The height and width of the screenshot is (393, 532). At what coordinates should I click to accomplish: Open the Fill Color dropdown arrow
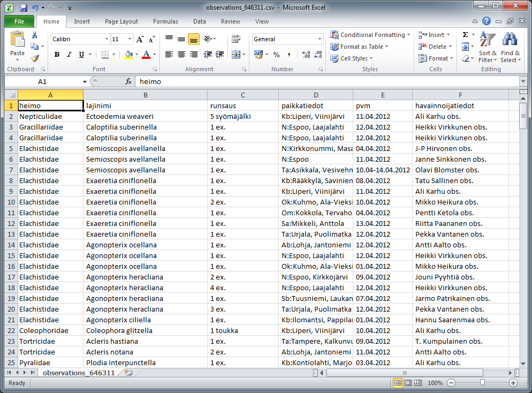click(136, 55)
